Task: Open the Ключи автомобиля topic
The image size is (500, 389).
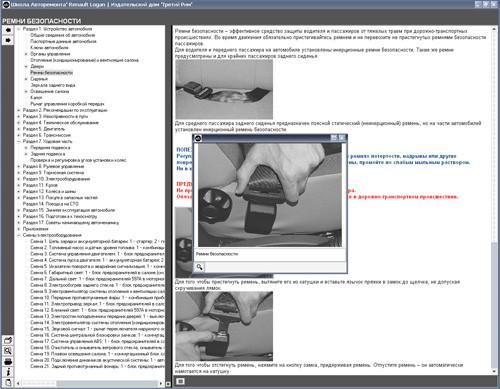Action: tap(49, 48)
